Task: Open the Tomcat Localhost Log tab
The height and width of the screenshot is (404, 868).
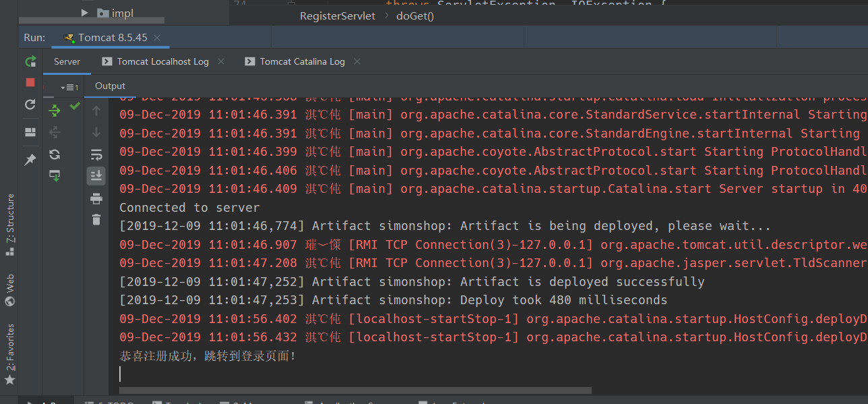Action: click(163, 61)
